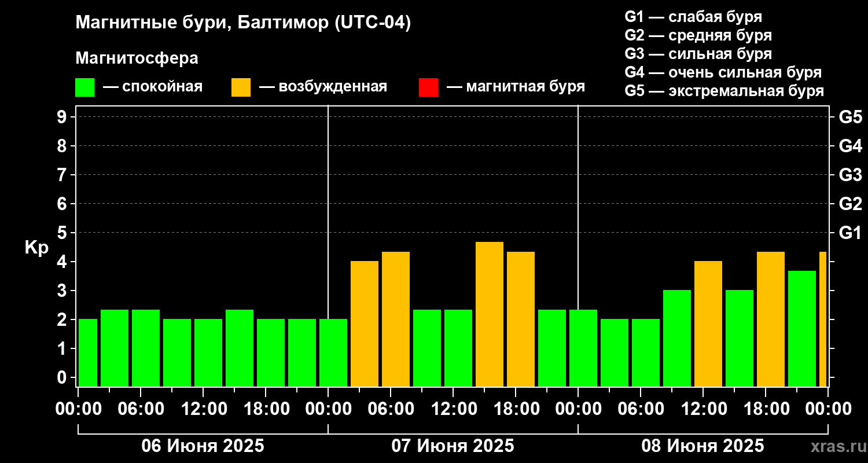Click the '— магнитная буря' legend label
Viewport: 868px width, 463px height.
[x=516, y=87]
